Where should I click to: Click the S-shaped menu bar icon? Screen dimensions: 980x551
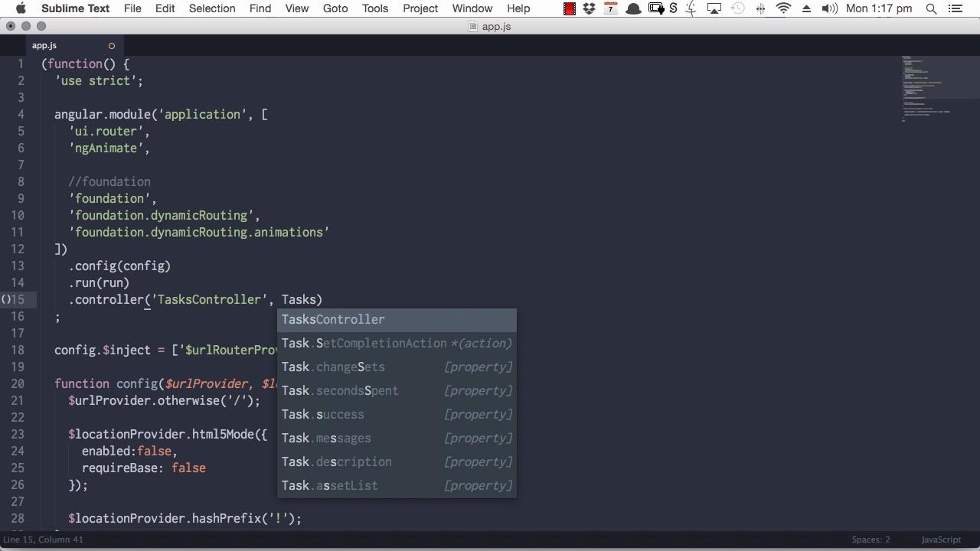tap(673, 8)
